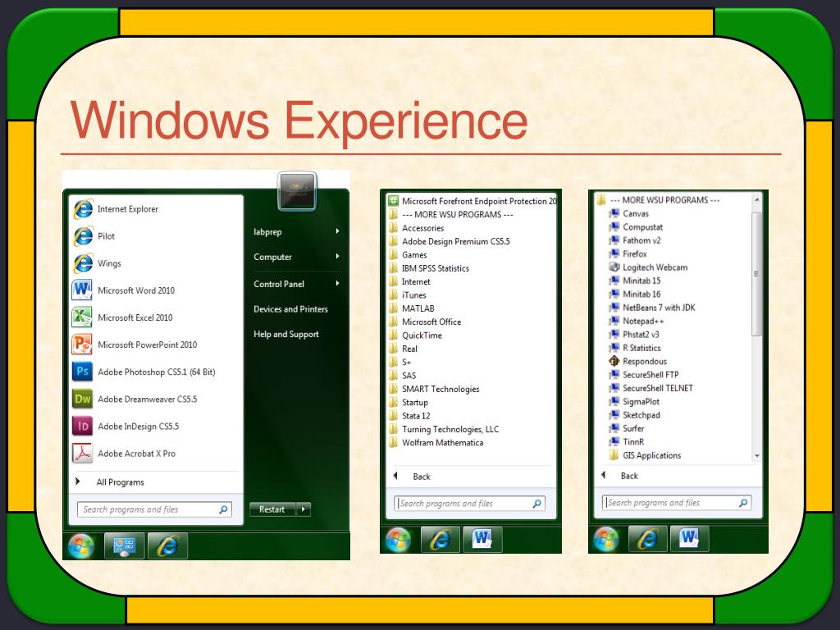Click the scrollbar up arrow beside MORE WSU PROGRAMS
This screenshot has width=840, height=630.
click(x=756, y=200)
